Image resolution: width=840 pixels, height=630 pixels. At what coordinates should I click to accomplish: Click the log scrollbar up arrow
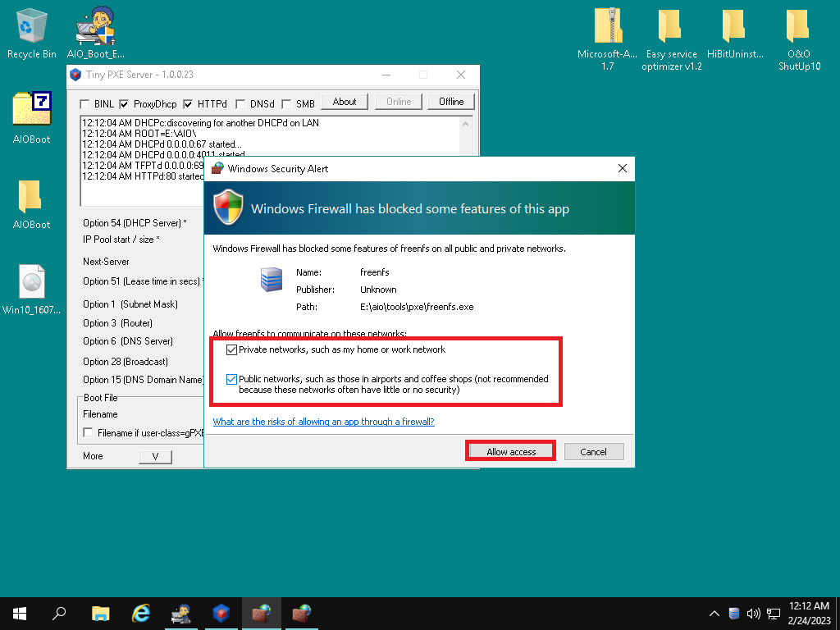pyautogui.click(x=466, y=124)
